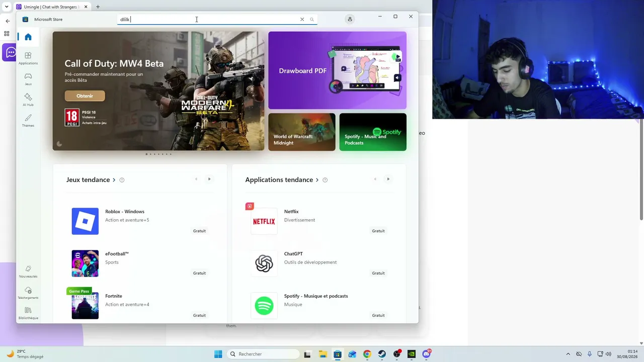Click Gratuit button for ChatGPT
The height and width of the screenshot is (362, 644).
pos(378,273)
